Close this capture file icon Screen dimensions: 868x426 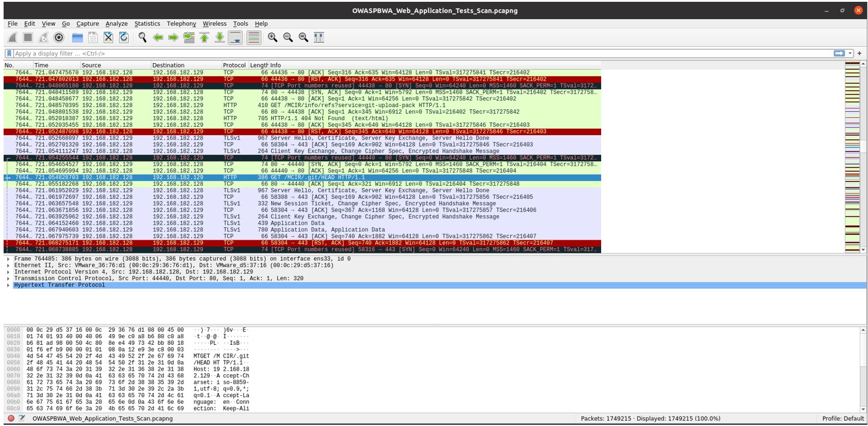pos(108,37)
